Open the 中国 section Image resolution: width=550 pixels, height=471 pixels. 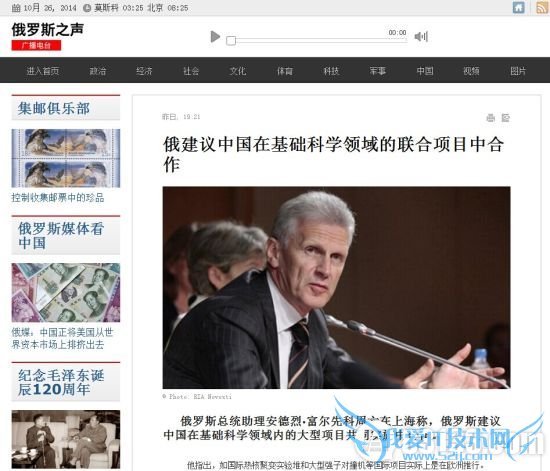coord(425,71)
